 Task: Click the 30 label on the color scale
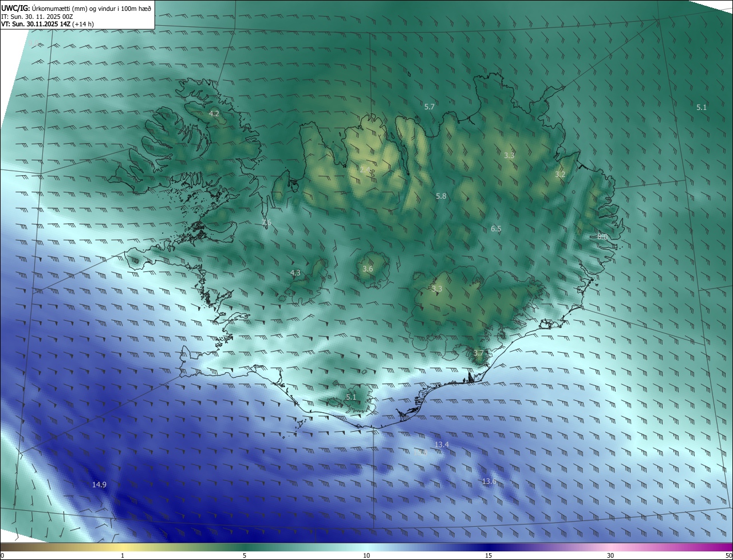point(610,555)
